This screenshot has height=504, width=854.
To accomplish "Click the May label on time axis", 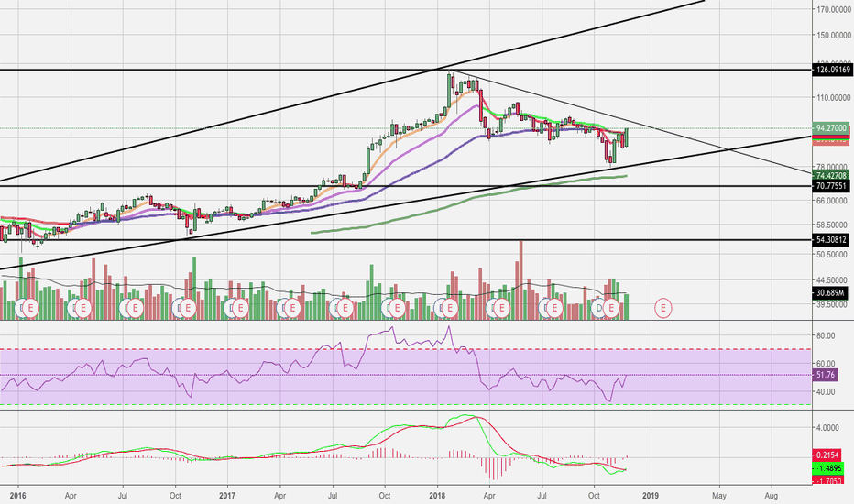I will click(x=719, y=496).
